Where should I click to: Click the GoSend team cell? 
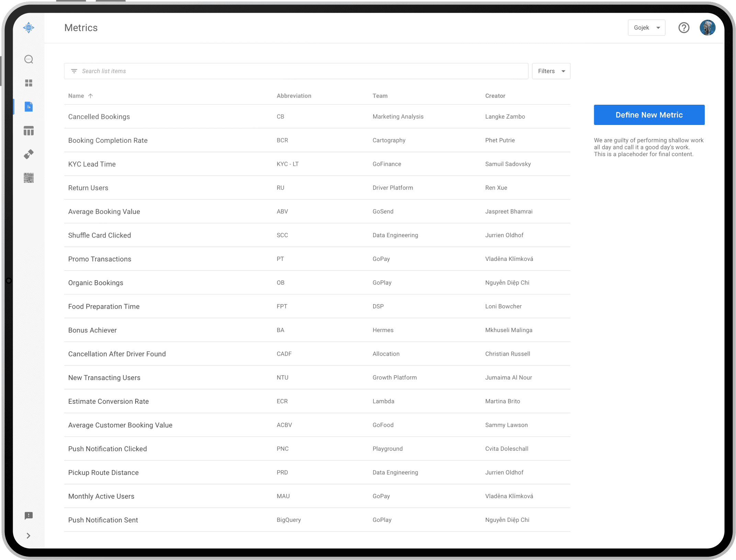383,211
